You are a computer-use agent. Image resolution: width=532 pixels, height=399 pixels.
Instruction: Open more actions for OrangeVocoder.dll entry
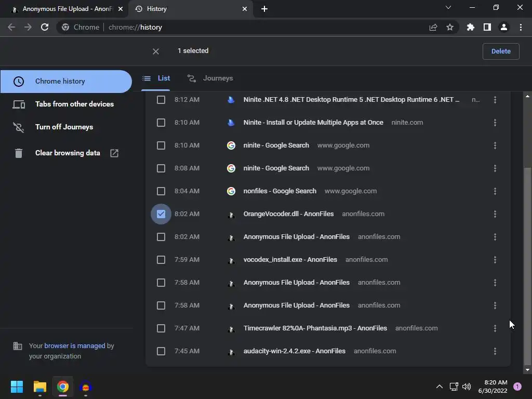(x=495, y=214)
